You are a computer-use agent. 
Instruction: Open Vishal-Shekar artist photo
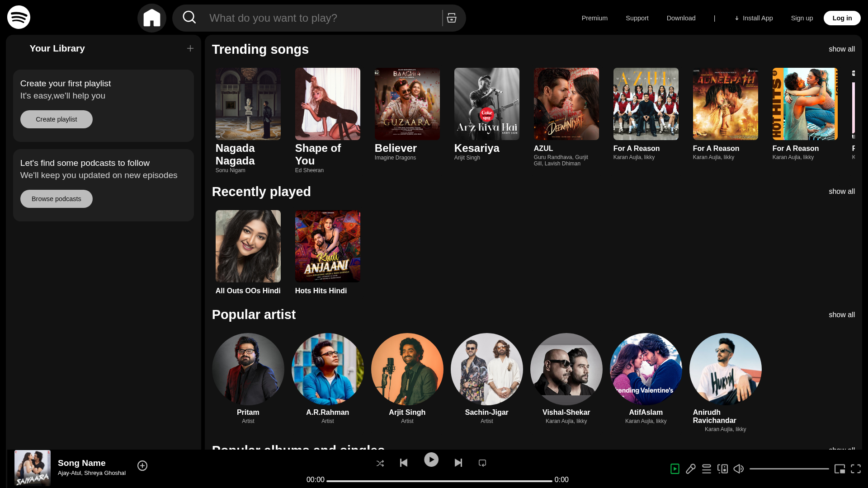pos(566,369)
